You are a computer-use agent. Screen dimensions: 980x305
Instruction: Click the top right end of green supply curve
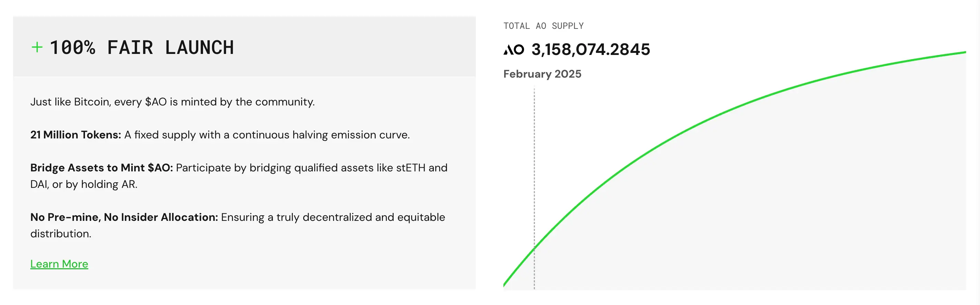(963, 53)
